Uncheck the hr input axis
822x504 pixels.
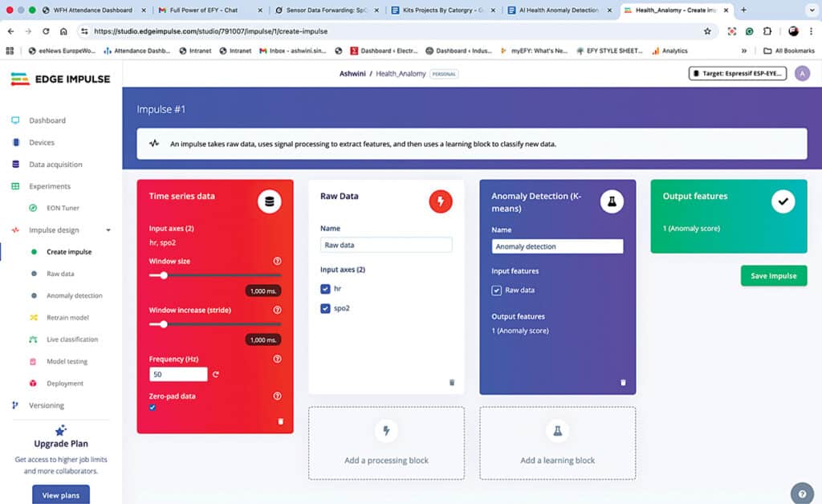(325, 289)
